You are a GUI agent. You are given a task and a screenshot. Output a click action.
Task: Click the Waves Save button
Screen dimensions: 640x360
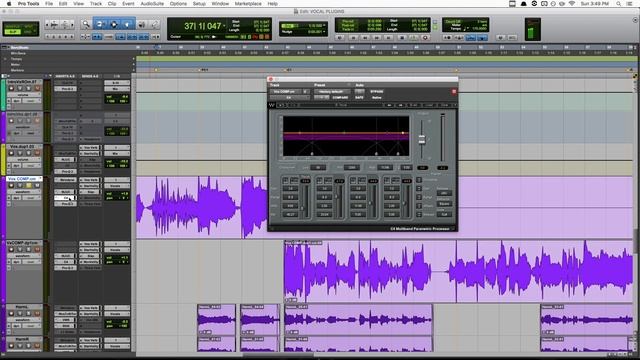click(444, 105)
